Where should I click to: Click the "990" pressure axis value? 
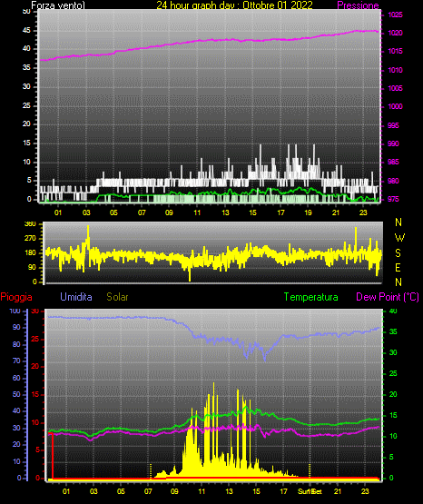pyautogui.click(x=393, y=143)
